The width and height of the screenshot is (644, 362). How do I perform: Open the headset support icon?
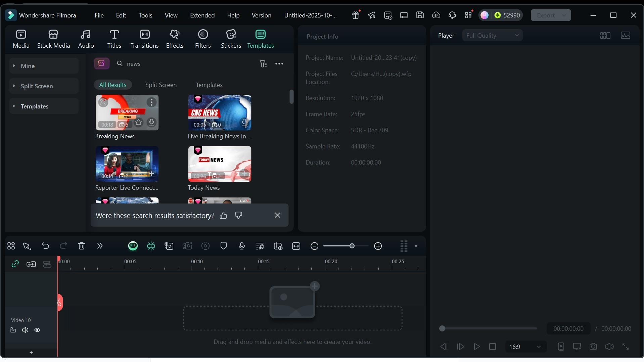pos(452,15)
